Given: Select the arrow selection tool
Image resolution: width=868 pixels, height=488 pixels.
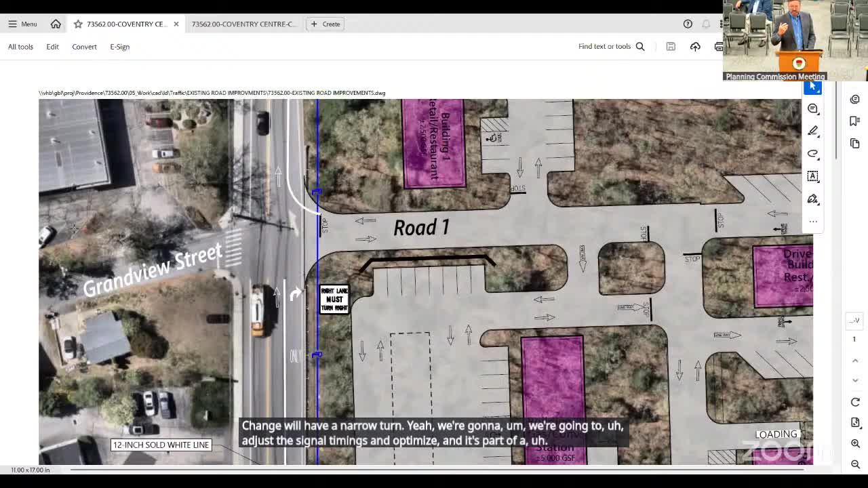Looking at the screenshot, I should pos(813,87).
